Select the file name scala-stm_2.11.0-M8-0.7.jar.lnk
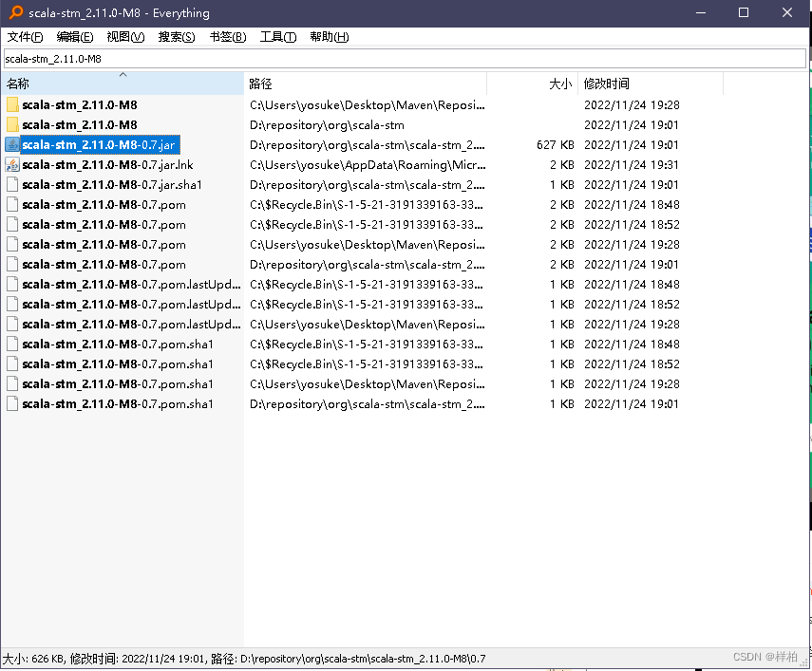The image size is (812, 671). click(x=107, y=164)
